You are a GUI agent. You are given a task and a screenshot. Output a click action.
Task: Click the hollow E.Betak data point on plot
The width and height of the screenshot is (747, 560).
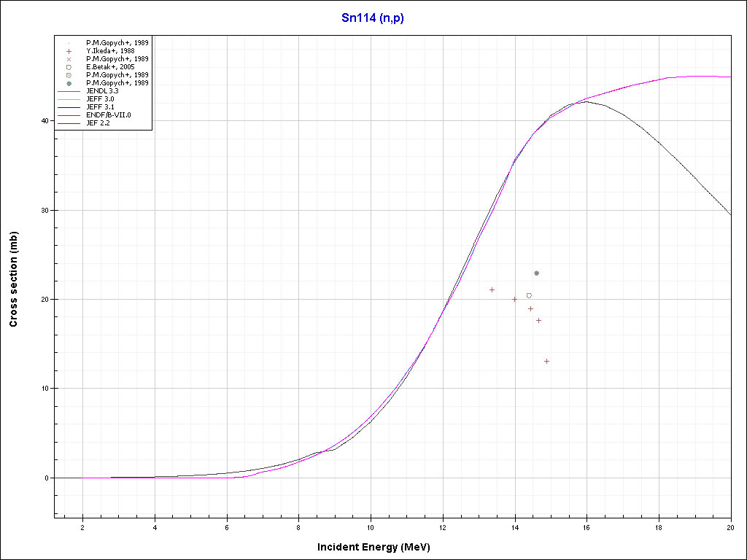(x=529, y=295)
